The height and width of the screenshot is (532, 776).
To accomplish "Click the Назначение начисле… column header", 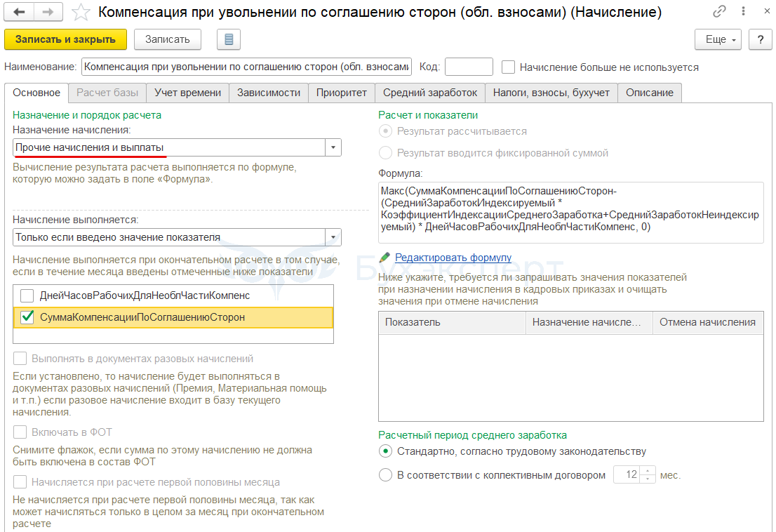I will 589,322.
